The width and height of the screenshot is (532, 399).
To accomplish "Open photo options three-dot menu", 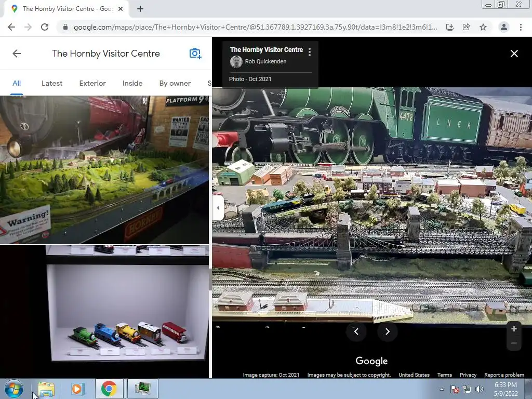I will point(310,52).
